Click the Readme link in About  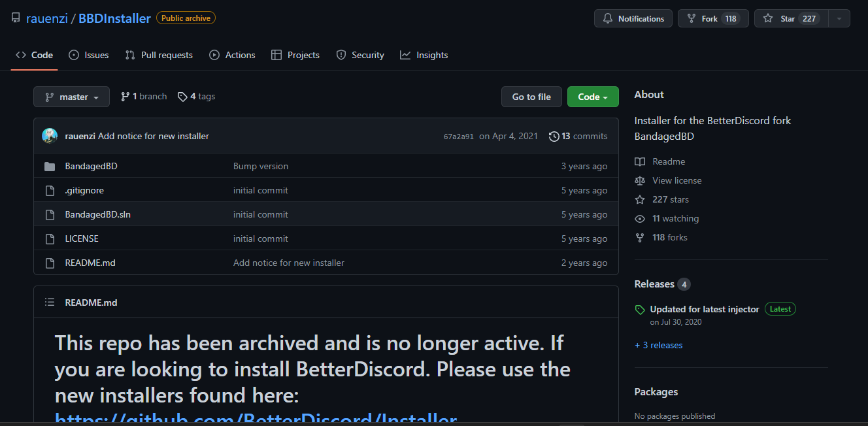(660, 161)
